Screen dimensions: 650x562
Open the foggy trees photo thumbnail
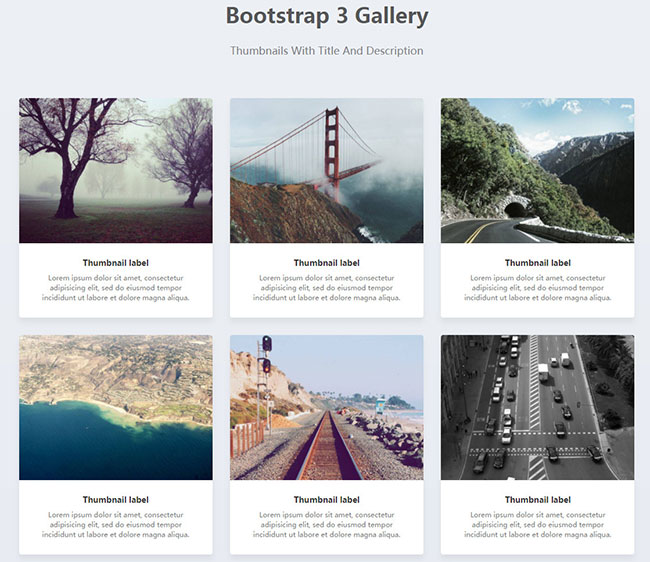115,170
